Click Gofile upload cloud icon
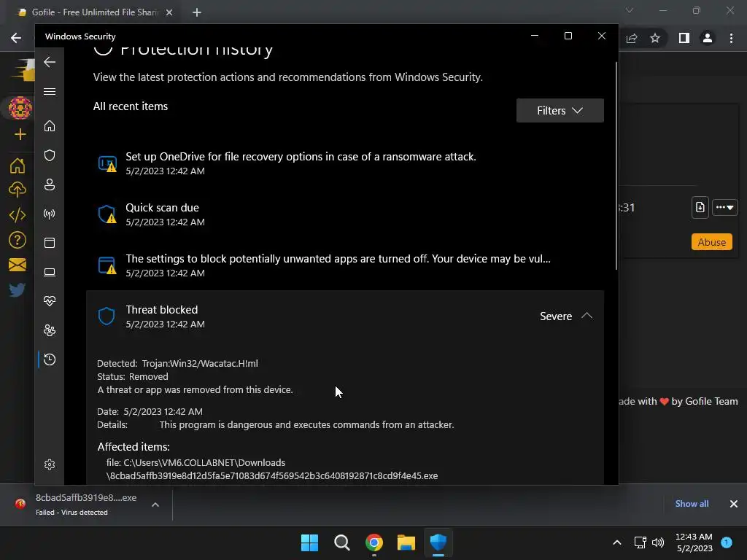This screenshot has height=560, width=747. pos(18,190)
